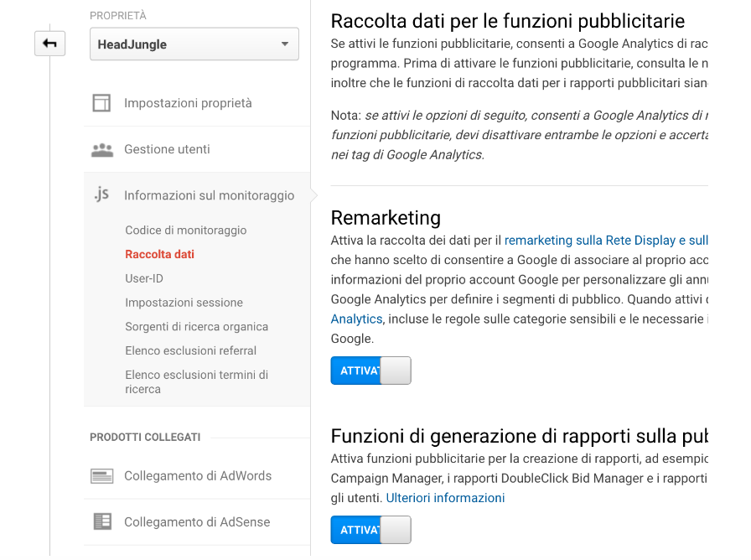Click the Ulteriori informazioni link
Viewport: 751px width, 560px height.
point(447,497)
